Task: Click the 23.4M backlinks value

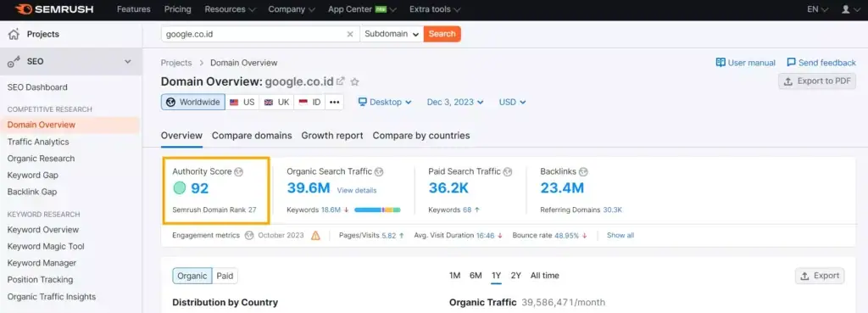Action: tap(562, 188)
